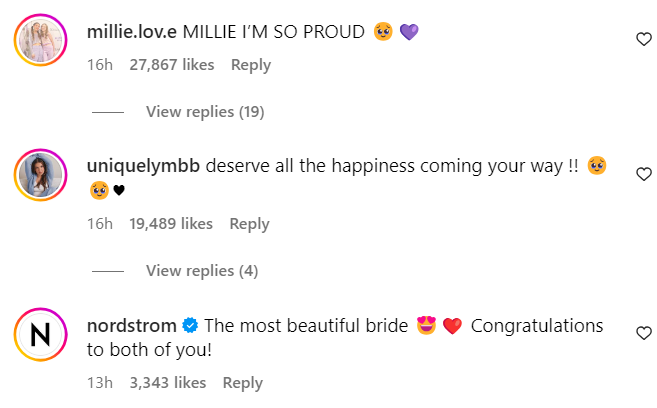Reply to uniquelymbb's comment
The image size is (657, 408).
tap(249, 224)
